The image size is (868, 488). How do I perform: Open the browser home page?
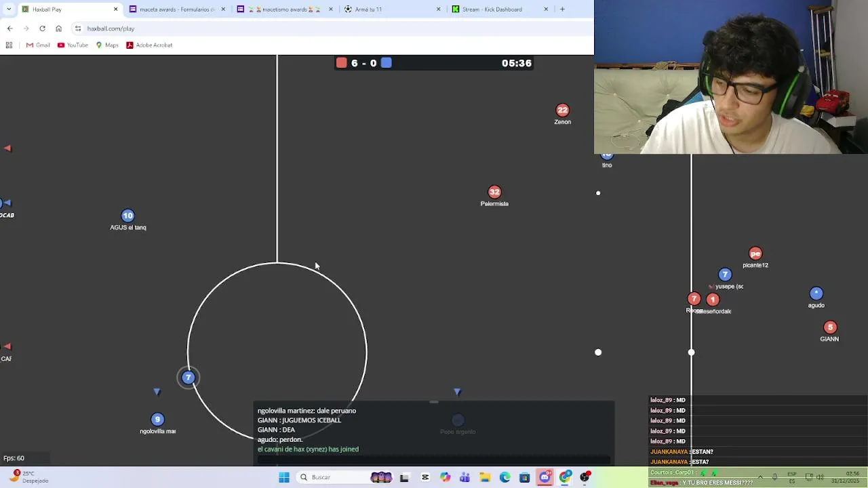tap(58, 28)
